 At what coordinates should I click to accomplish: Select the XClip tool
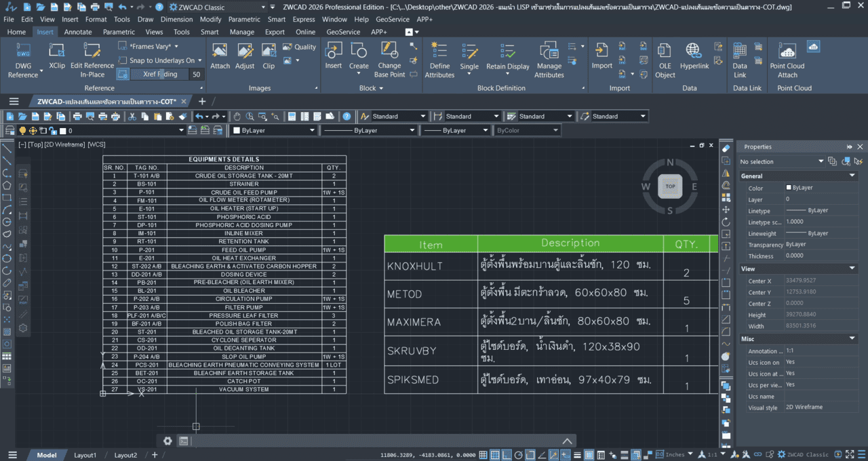click(x=57, y=52)
